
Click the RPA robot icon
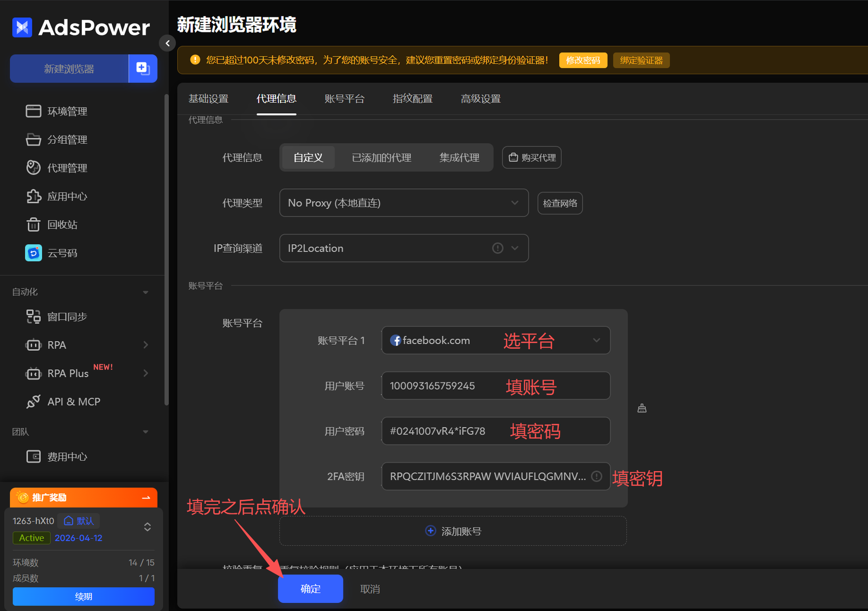(x=34, y=345)
